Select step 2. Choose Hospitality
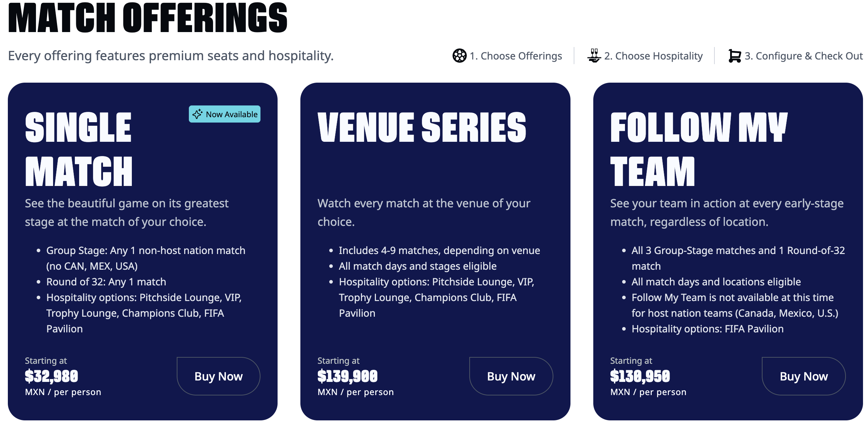The width and height of the screenshot is (868, 430). click(x=645, y=56)
